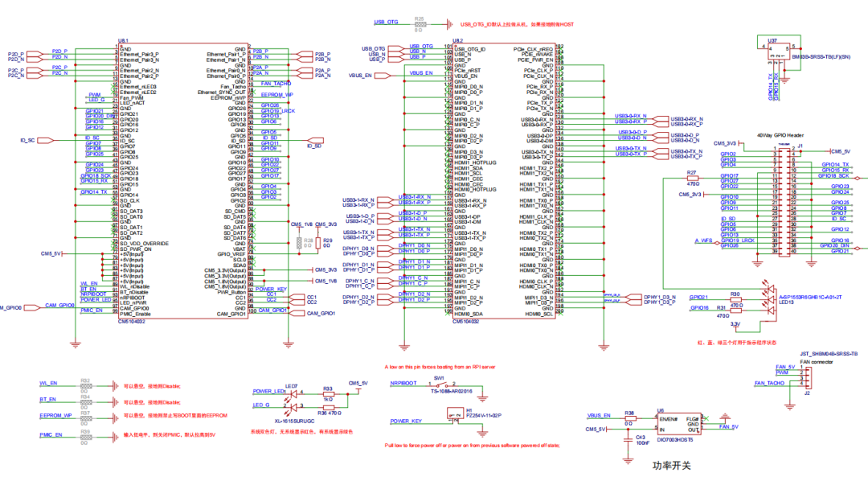Select the R33 1kΩ resistor symbol
This screenshot has height=477, width=868.
[x=328, y=394]
